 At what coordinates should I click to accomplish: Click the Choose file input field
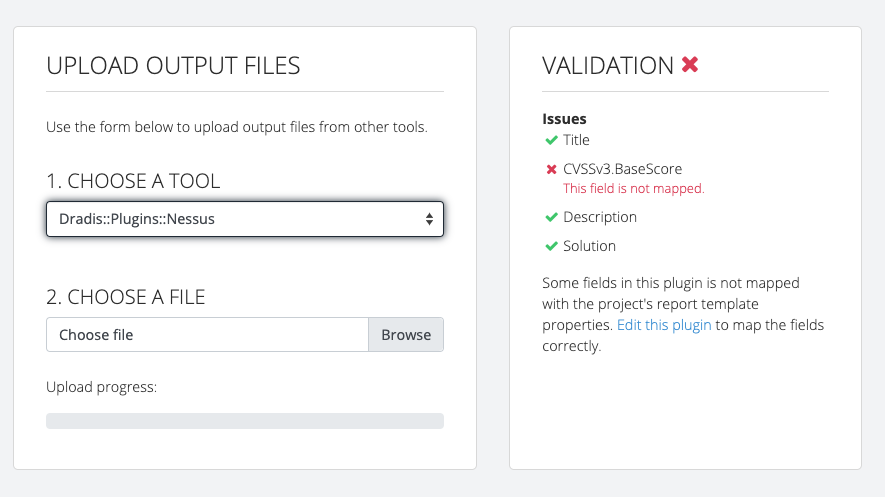[207, 335]
